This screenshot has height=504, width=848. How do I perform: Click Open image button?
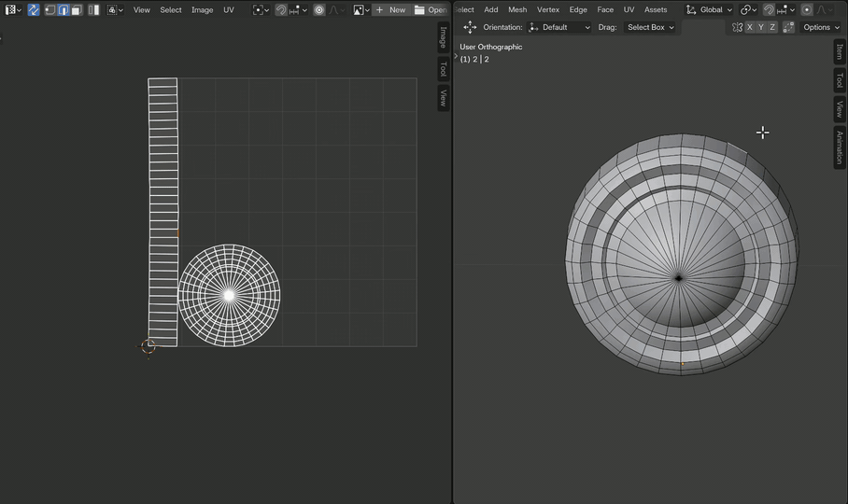pos(431,9)
